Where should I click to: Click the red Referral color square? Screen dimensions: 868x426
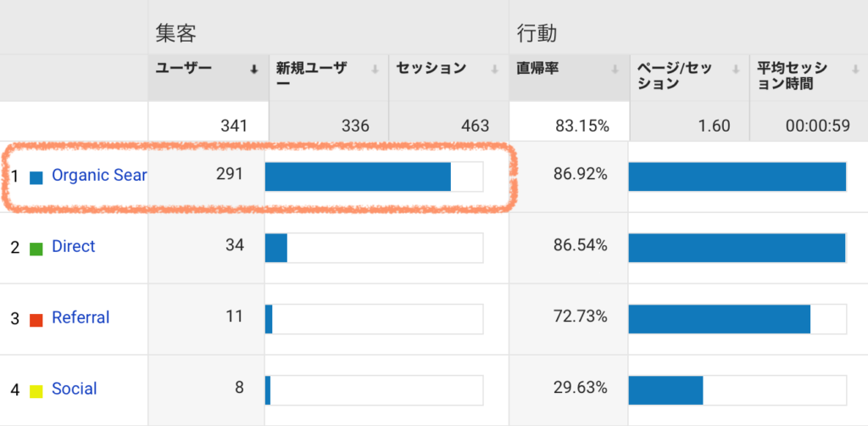coord(36,320)
